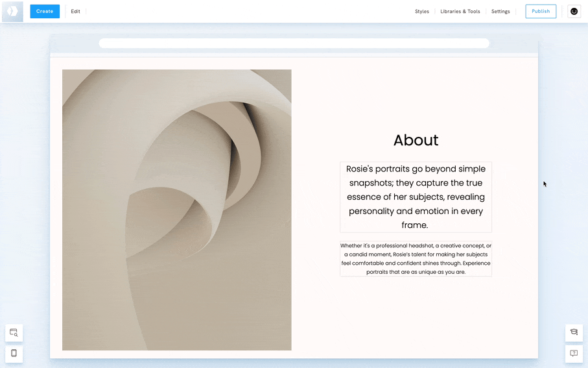This screenshot has height=368, width=588.
Task: Select the paragraph starting "Rosie's portraits go beyond"
Action: tap(416, 197)
